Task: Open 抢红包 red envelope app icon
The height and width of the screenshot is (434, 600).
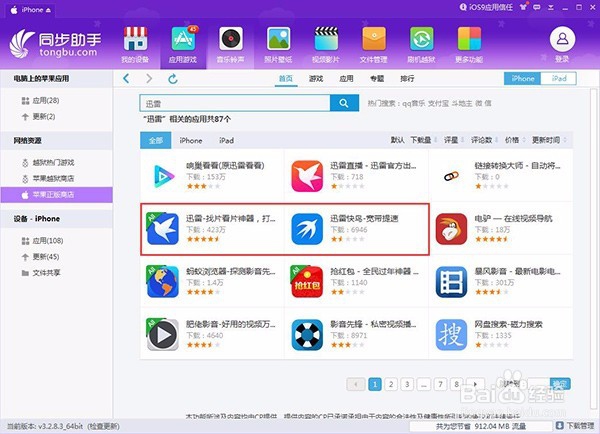Action: 307,281
